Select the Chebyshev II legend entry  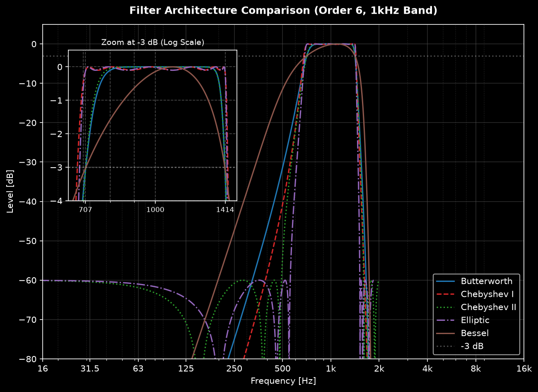coord(476,307)
